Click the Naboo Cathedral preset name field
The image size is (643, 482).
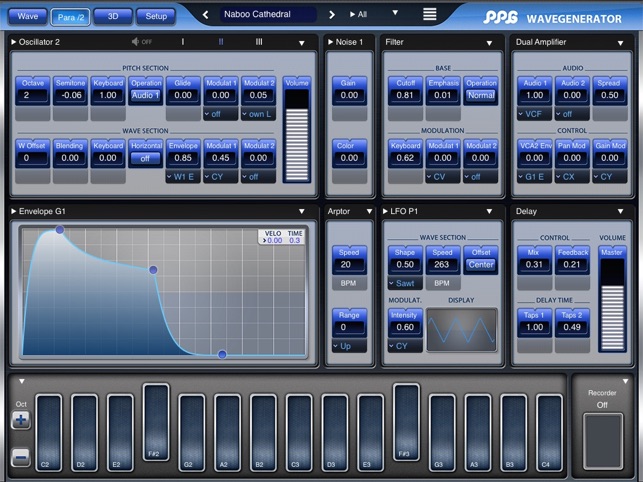(x=269, y=14)
